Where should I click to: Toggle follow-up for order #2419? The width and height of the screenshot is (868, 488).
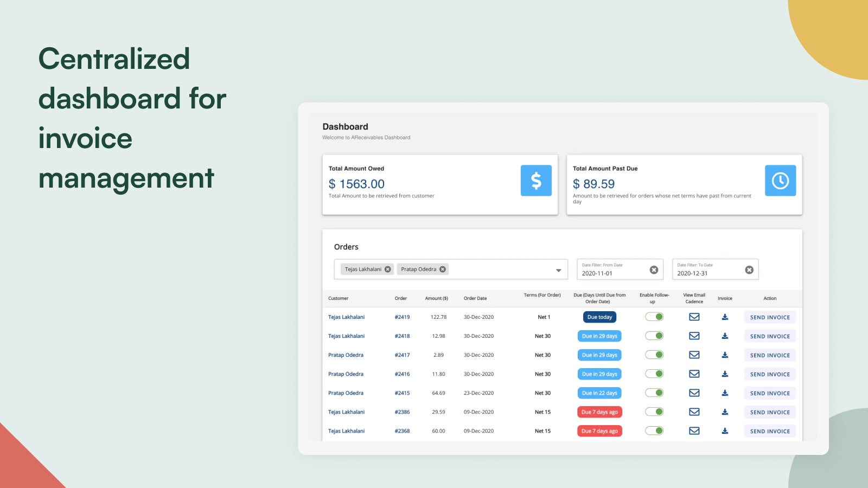pyautogui.click(x=654, y=317)
